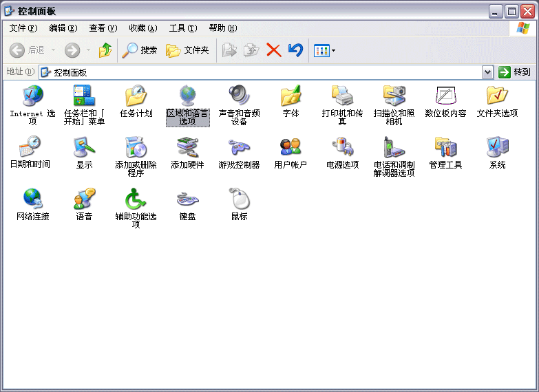Go up one folder level
The image size is (539, 392).
click(105, 50)
